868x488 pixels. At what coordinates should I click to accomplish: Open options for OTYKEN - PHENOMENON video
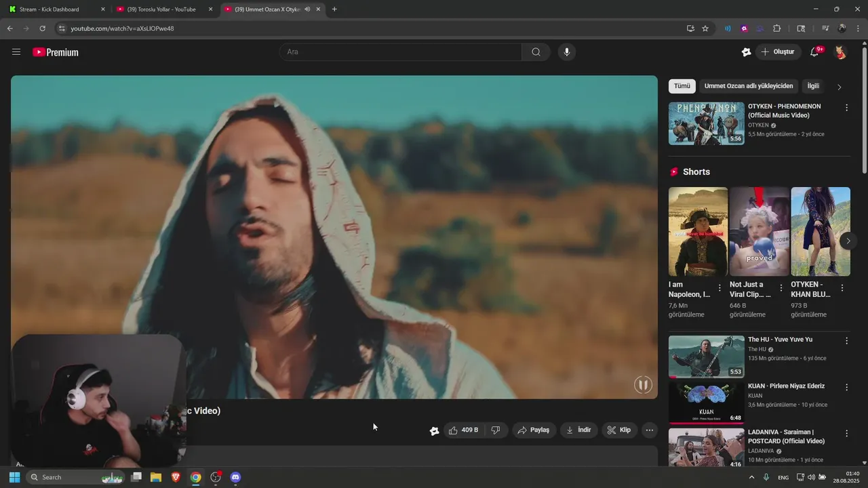846,108
